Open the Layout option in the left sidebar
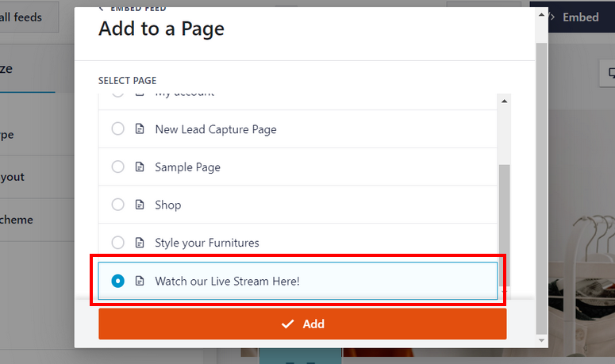615x364 pixels. pos(16,177)
